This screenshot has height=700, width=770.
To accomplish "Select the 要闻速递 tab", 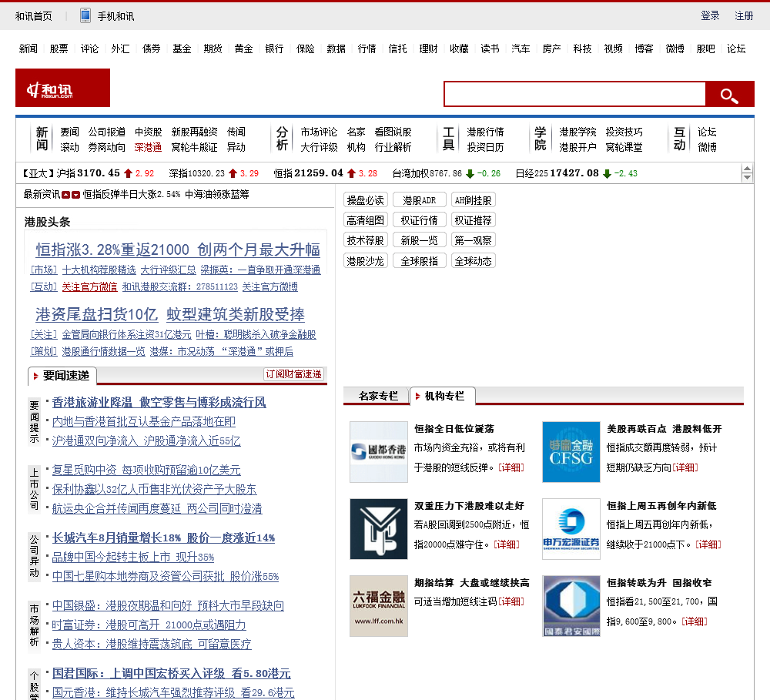I will point(62,376).
